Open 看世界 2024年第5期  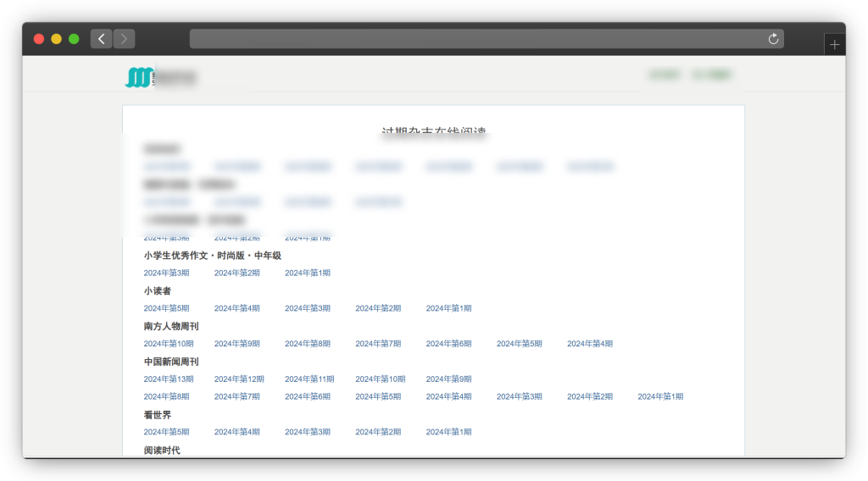tap(166, 433)
